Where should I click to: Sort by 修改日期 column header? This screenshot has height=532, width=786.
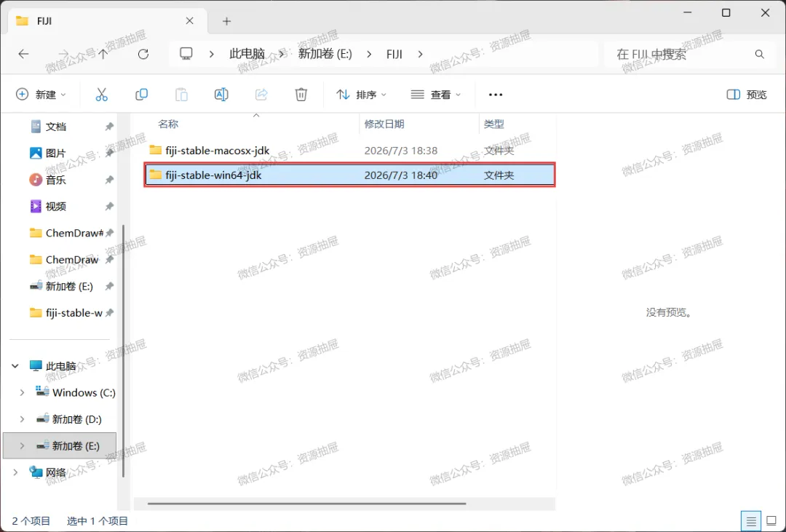point(384,124)
